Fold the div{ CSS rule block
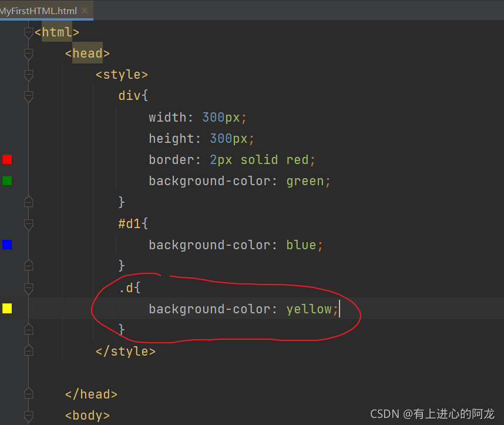The width and height of the screenshot is (504, 425). point(29,96)
